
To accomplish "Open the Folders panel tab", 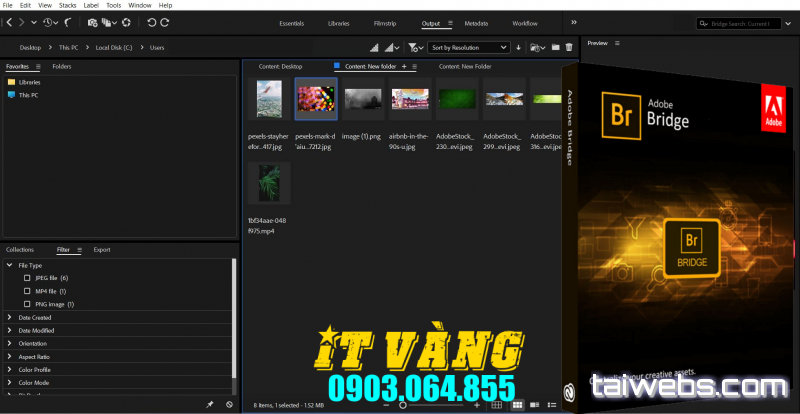I will [62, 66].
